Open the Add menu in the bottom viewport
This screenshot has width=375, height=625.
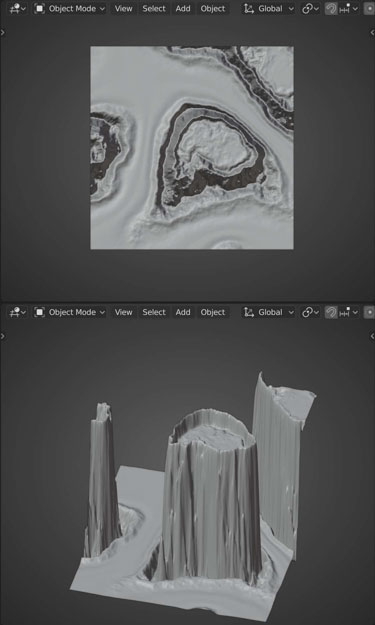(183, 312)
